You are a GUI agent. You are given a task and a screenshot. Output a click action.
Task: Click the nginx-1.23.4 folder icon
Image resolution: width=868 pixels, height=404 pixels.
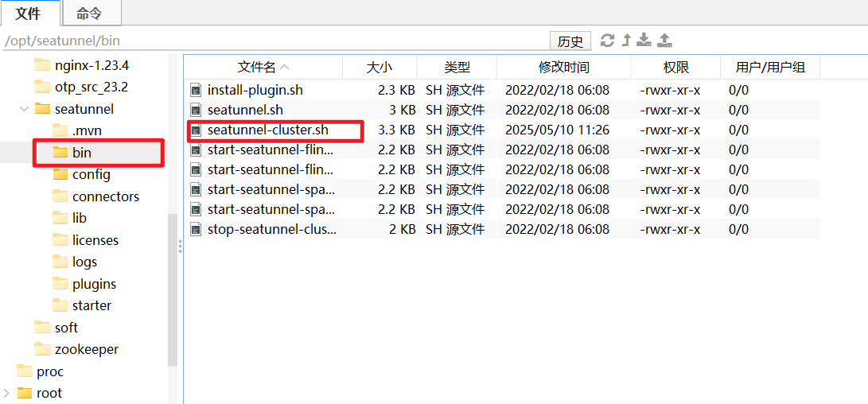pos(42,65)
